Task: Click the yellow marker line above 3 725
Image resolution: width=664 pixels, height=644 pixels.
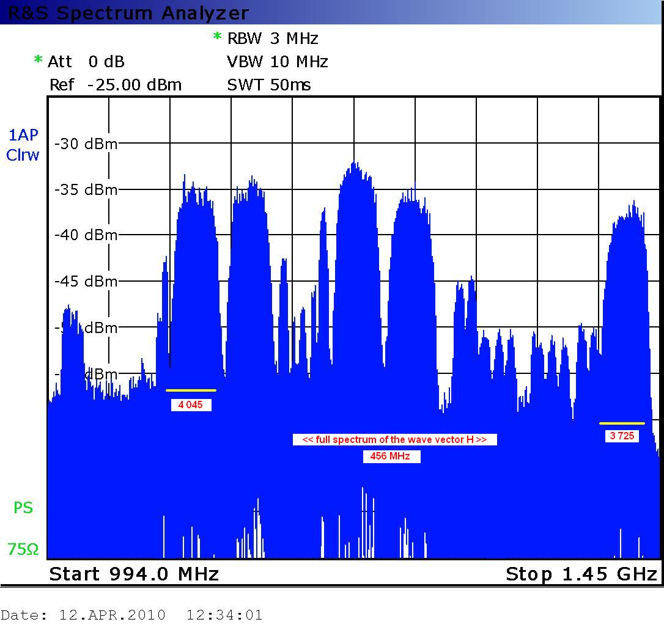Action: 622,423
